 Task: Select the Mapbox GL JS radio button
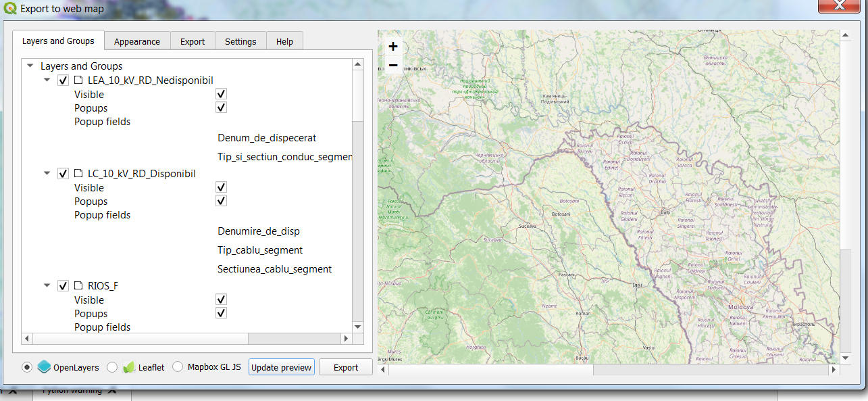pyautogui.click(x=178, y=367)
